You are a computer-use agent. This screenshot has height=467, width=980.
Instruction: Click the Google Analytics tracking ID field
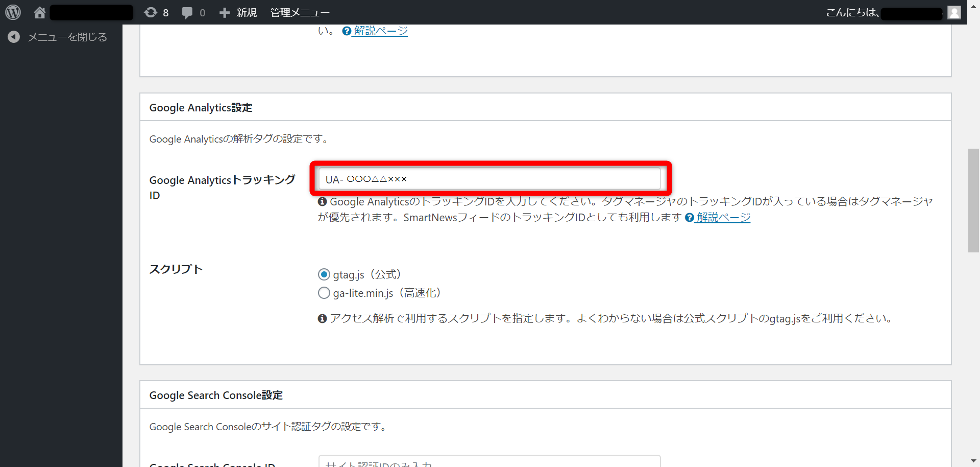coord(489,179)
